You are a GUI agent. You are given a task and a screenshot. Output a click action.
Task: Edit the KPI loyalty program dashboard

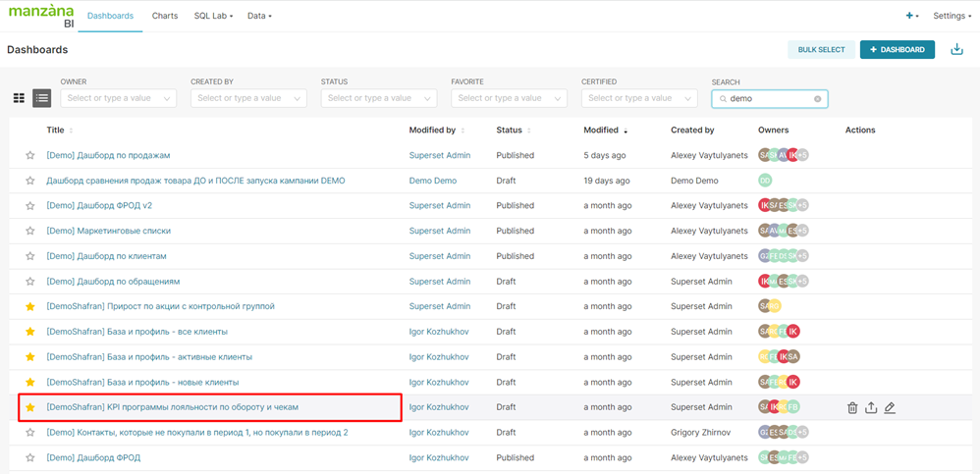click(890, 407)
